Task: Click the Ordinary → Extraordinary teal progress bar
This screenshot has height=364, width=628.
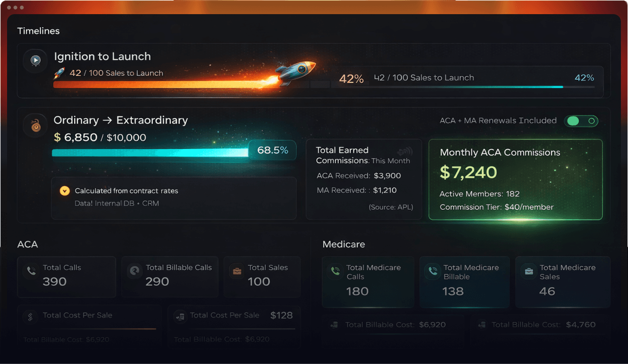Action: [x=150, y=153]
